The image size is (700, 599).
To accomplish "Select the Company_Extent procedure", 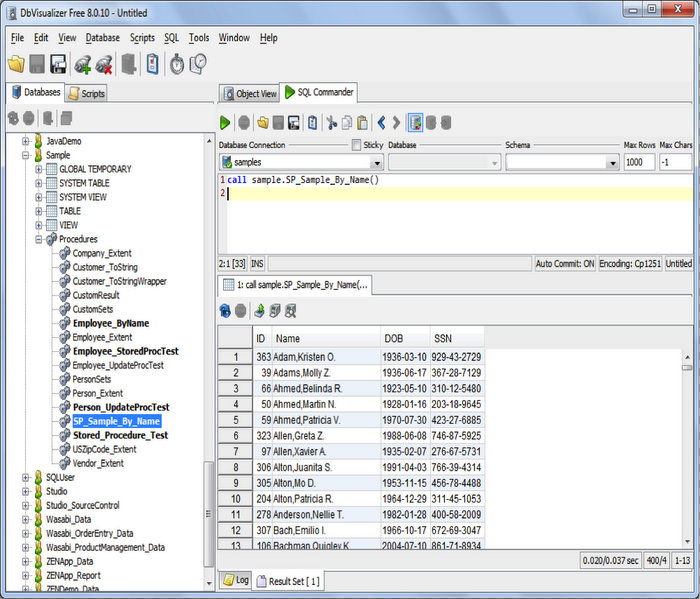I will (102, 254).
